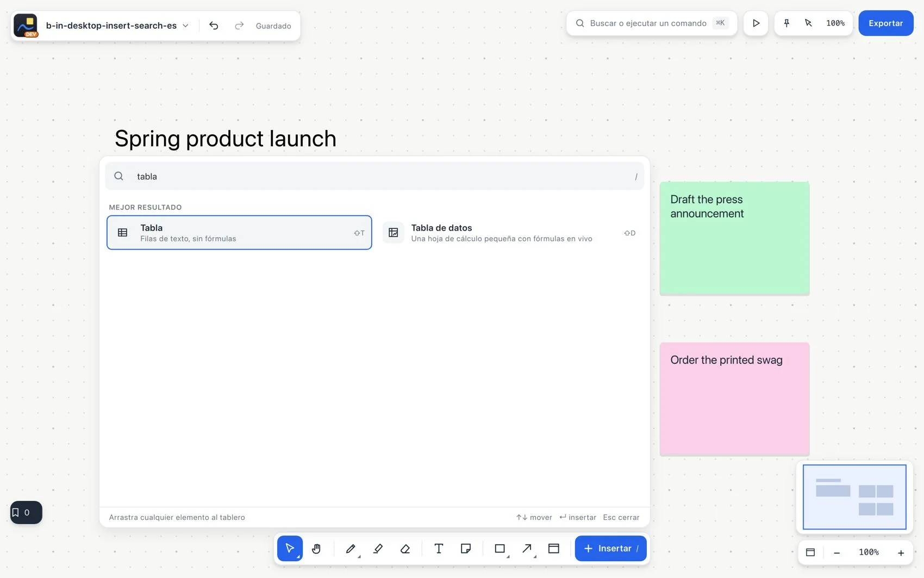Click the Tabla de datos spreadsheet icon
The image size is (924, 578).
pyautogui.click(x=394, y=233)
